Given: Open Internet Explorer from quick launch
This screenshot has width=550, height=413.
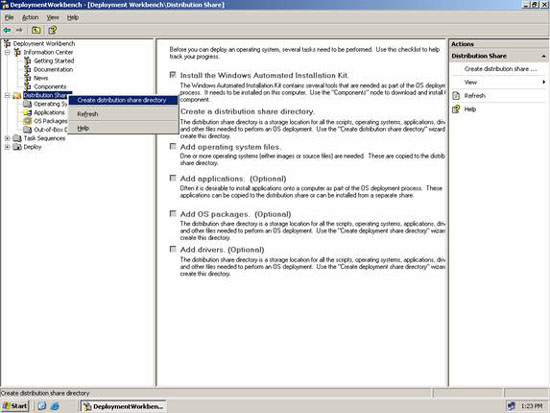Looking at the screenshot, I should [x=55, y=406].
